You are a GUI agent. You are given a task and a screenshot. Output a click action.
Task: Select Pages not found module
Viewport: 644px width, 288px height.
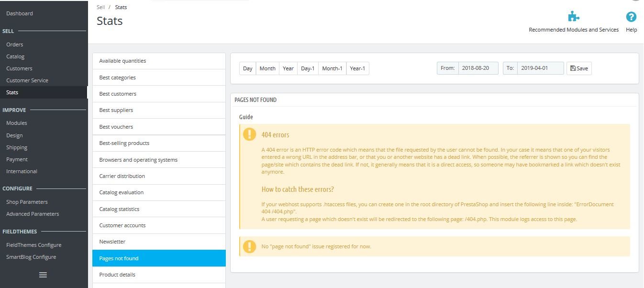159,258
